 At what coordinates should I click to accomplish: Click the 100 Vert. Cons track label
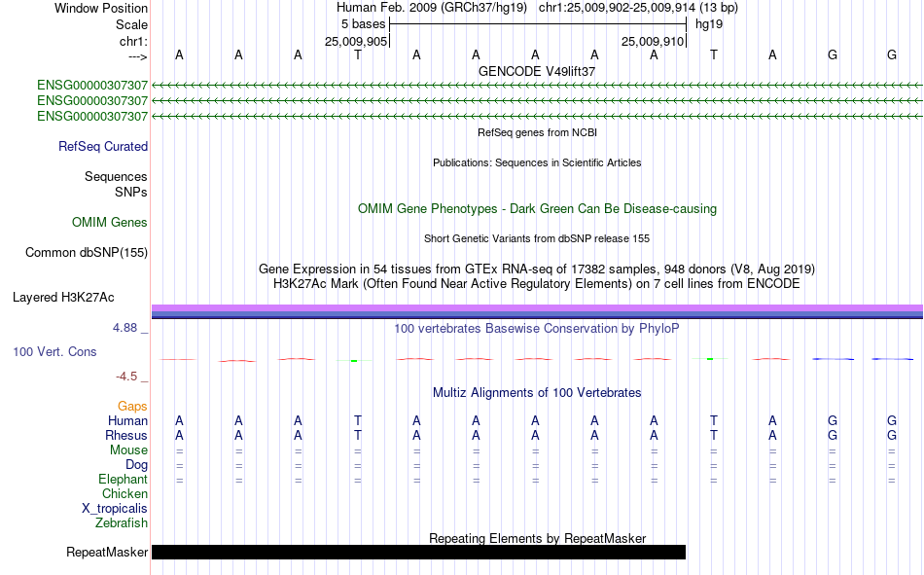point(54,351)
